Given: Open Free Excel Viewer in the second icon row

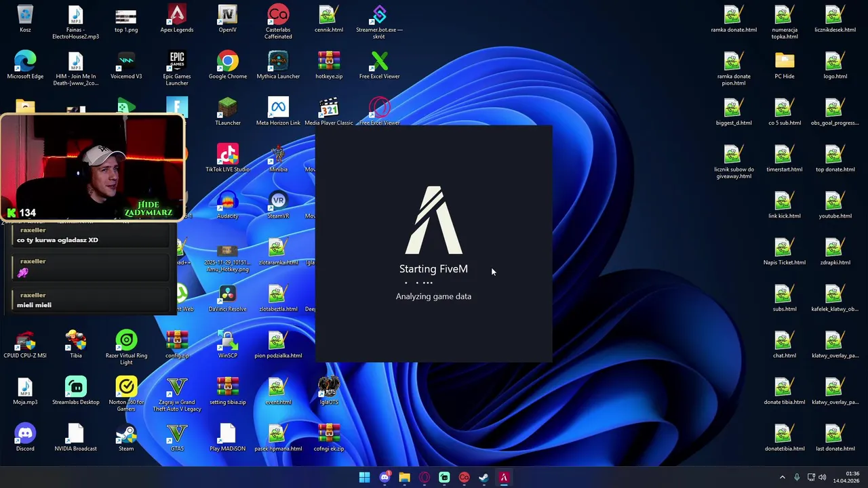Looking at the screenshot, I should click(379, 66).
